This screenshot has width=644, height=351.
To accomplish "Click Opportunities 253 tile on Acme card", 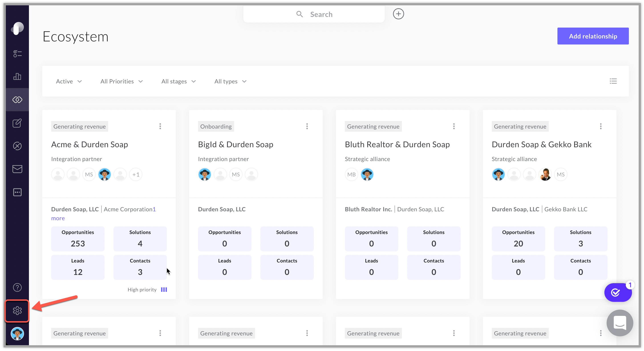I will click(x=78, y=239).
